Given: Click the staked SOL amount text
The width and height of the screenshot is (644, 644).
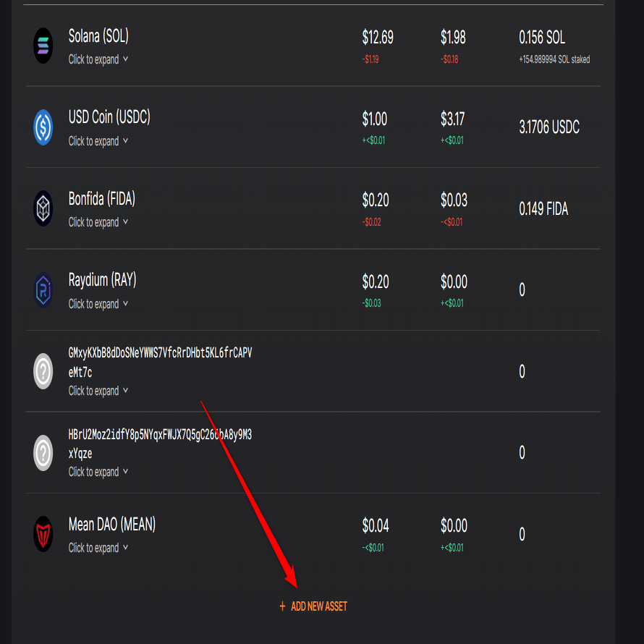Looking at the screenshot, I should pyautogui.click(x=554, y=59).
